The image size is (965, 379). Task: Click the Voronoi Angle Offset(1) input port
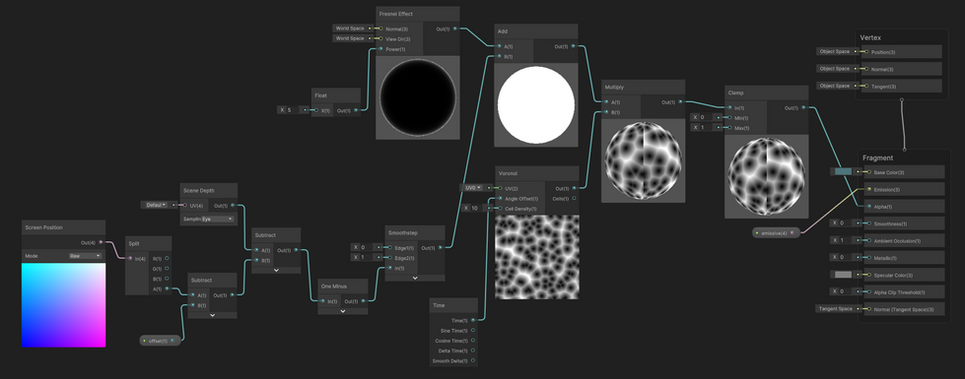pyautogui.click(x=500, y=198)
